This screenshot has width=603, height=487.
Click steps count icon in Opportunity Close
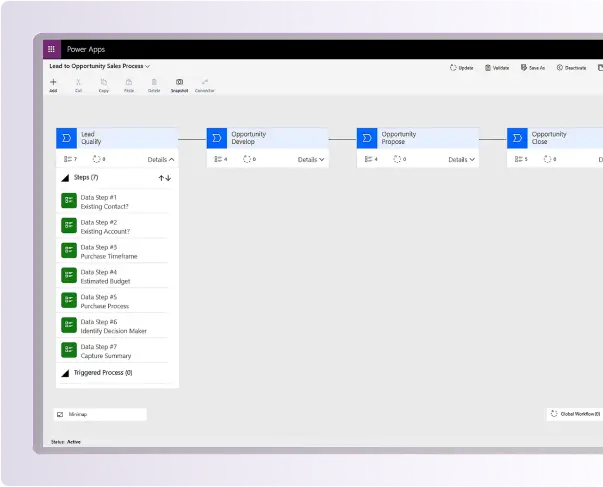pyautogui.click(x=519, y=159)
